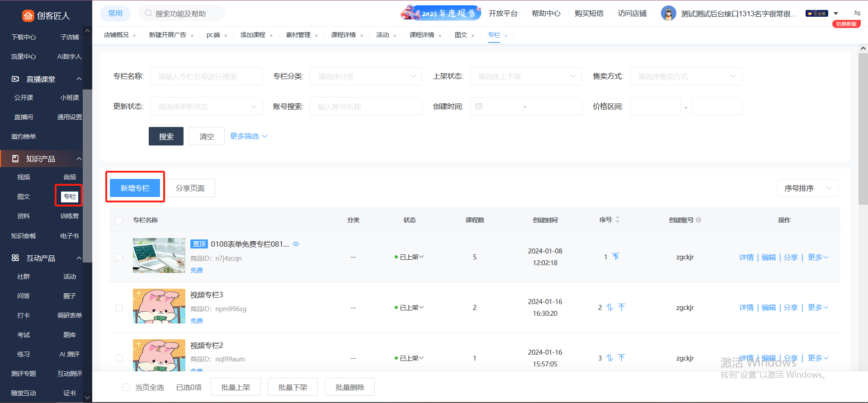
Task: Close the 图文 tab with its x icon
Action: (x=473, y=36)
